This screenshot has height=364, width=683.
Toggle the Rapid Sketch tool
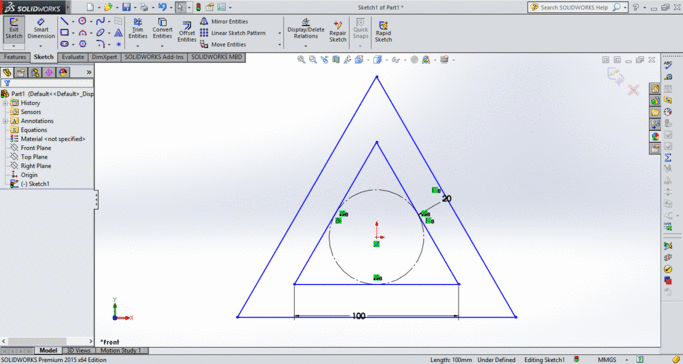[x=383, y=31]
